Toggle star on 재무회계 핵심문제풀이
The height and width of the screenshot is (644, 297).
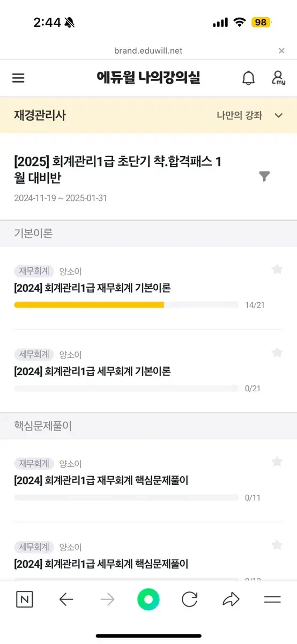277,462
